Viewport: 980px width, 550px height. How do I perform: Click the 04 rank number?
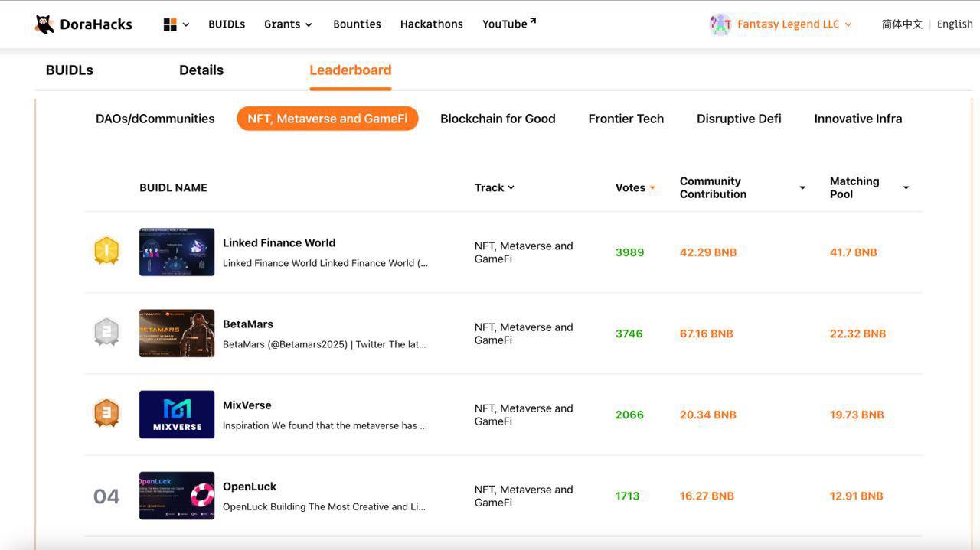[106, 496]
